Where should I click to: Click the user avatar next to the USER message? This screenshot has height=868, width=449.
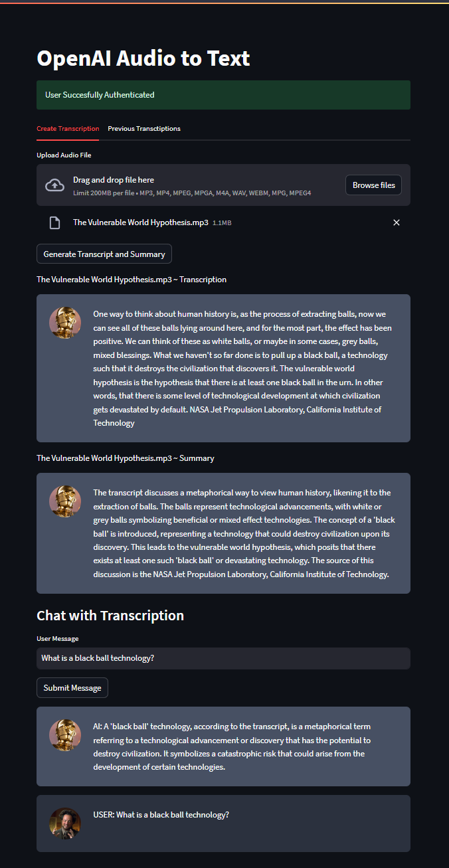64,824
